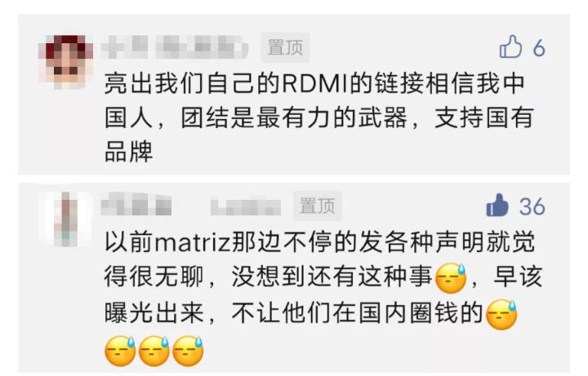Click sweat emoji after 圈钱的
The height and width of the screenshot is (376, 588).
point(501,315)
